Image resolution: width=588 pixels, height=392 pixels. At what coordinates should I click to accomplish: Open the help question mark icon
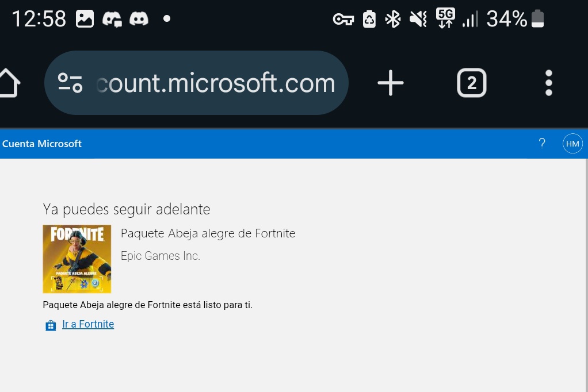(541, 143)
